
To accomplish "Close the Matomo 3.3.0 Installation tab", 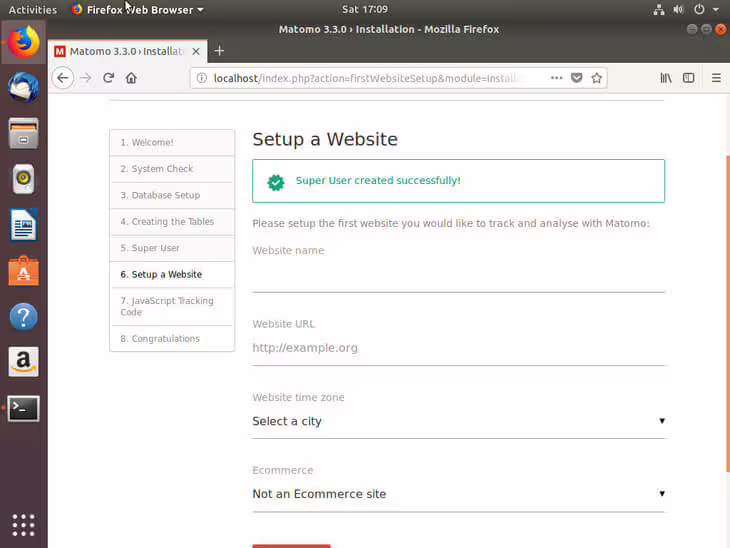I will tap(196, 51).
